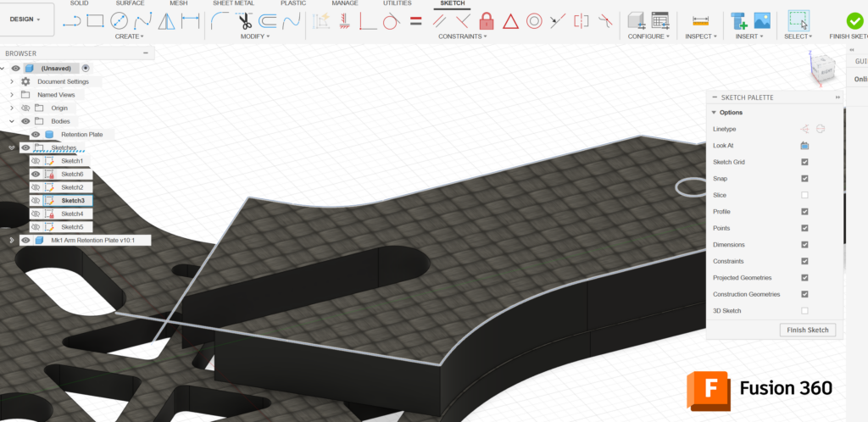This screenshot has width=868, height=422.
Task: Apply the Equal constraint
Action: click(x=415, y=21)
